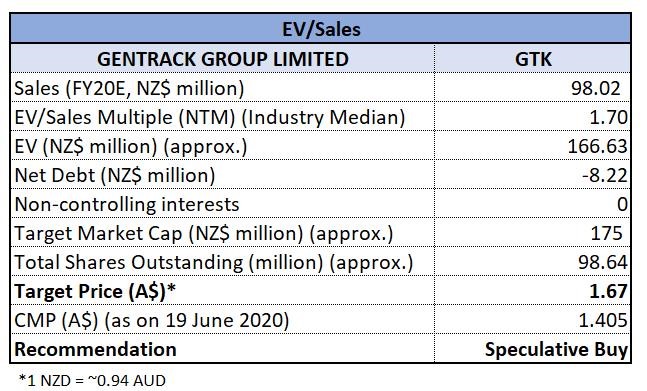Select the Target Market Cap label cell
The width and height of the screenshot is (647, 391).
pos(223,233)
